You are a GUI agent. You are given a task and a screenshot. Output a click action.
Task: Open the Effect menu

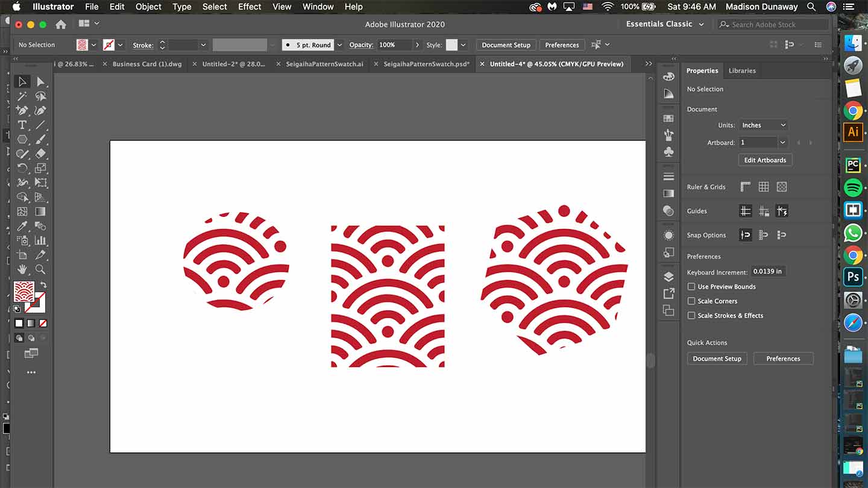pos(250,7)
